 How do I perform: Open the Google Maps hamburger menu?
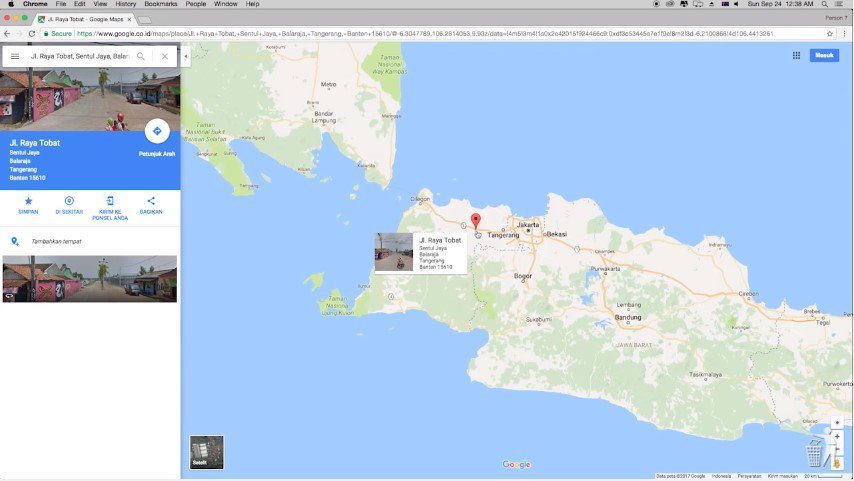coord(15,56)
